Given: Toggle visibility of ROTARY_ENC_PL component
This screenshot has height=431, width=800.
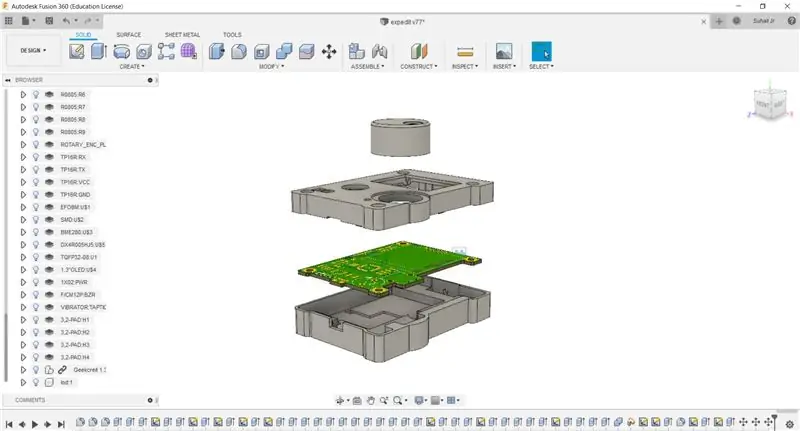Looking at the screenshot, I should tap(36, 144).
